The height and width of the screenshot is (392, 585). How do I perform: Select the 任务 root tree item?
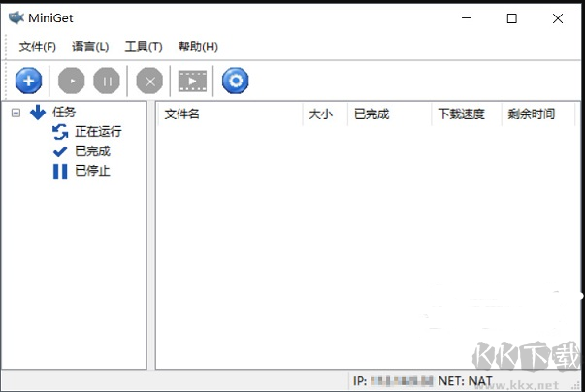tap(62, 113)
